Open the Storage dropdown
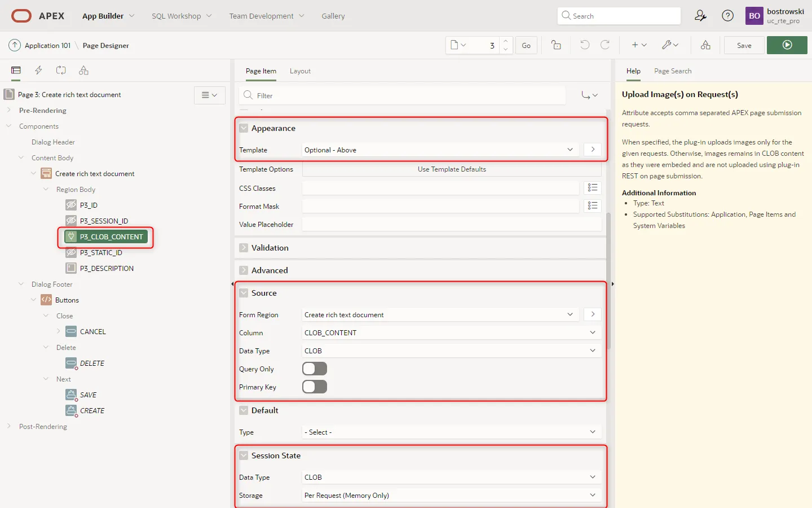Screen dimensions: 812x508 pos(451,495)
